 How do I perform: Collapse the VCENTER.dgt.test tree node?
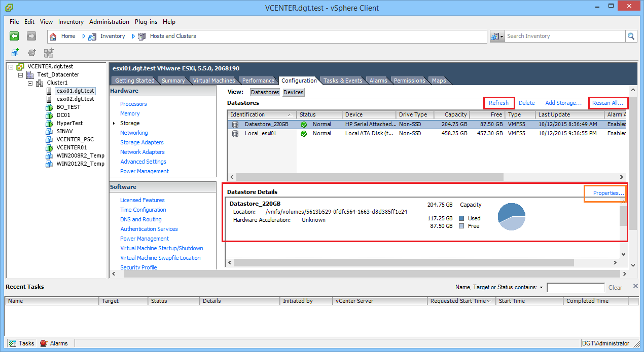[11, 66]
